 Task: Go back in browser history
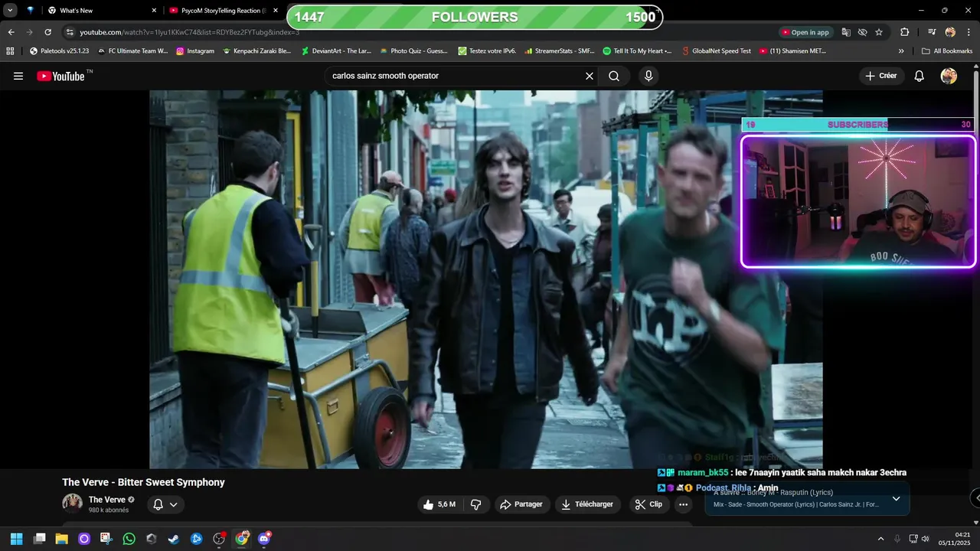[11, 32]
